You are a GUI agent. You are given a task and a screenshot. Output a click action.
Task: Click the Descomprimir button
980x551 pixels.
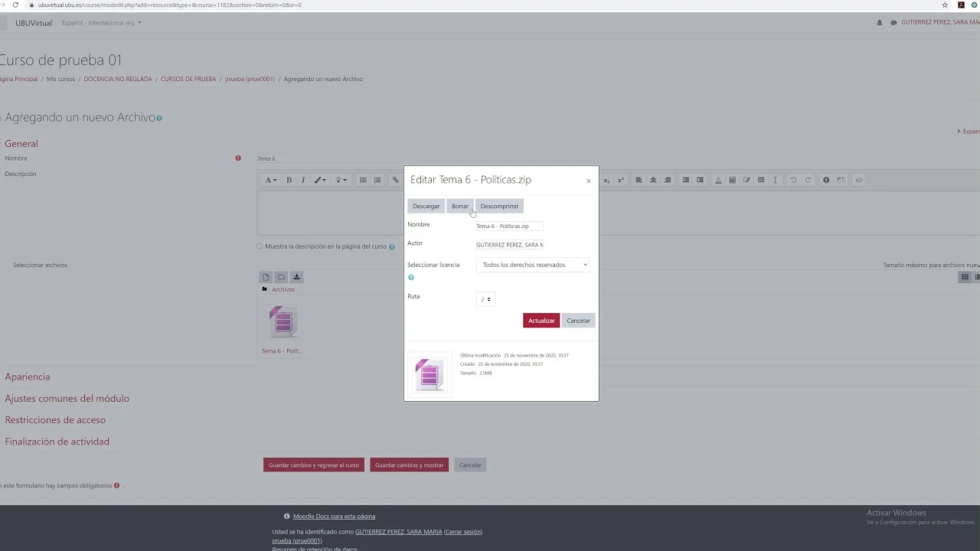tap(499, 206)
